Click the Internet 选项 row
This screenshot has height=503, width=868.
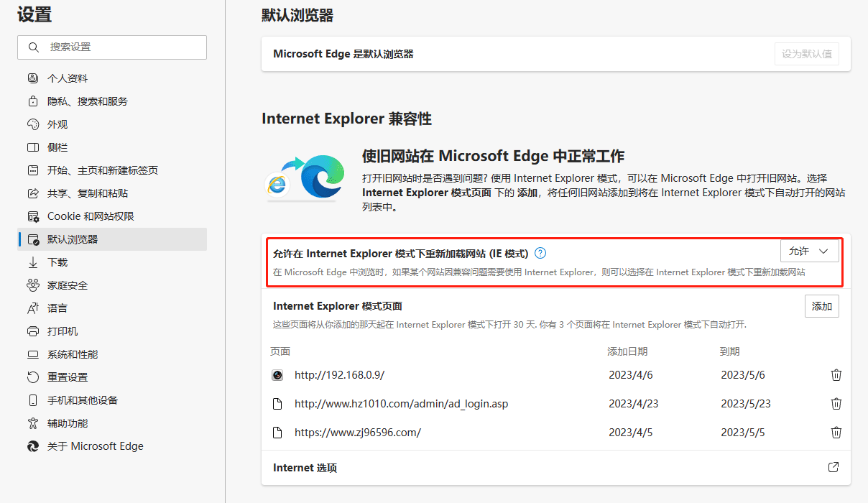pyautogui.click(x=556, y=468)
